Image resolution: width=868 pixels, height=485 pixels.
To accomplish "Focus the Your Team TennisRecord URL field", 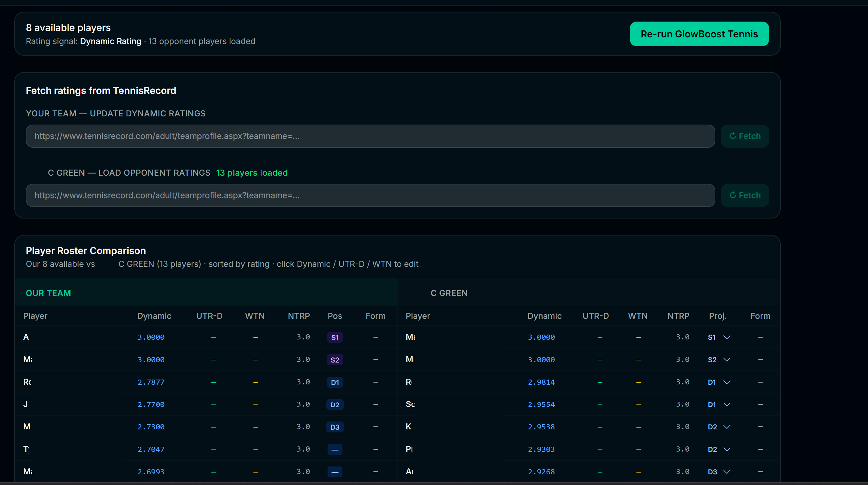I will [x=370, y=136].
